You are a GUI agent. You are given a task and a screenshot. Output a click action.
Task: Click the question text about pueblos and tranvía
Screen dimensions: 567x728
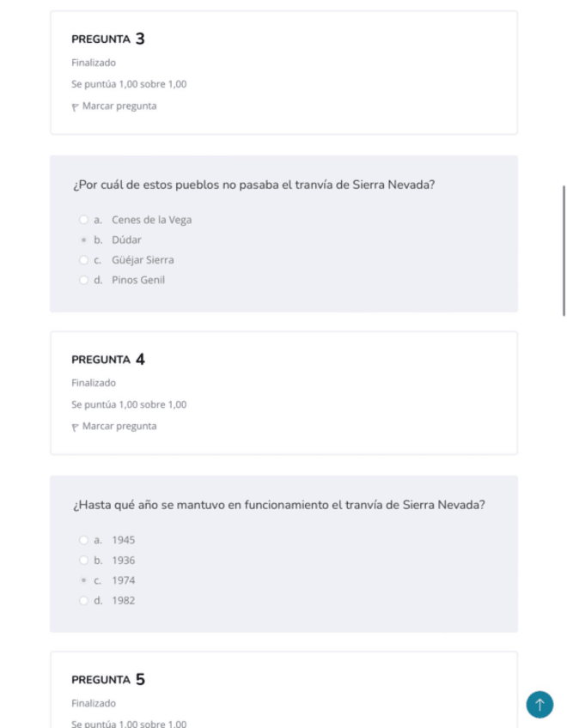pyautogui.click(x=253, y=185)
